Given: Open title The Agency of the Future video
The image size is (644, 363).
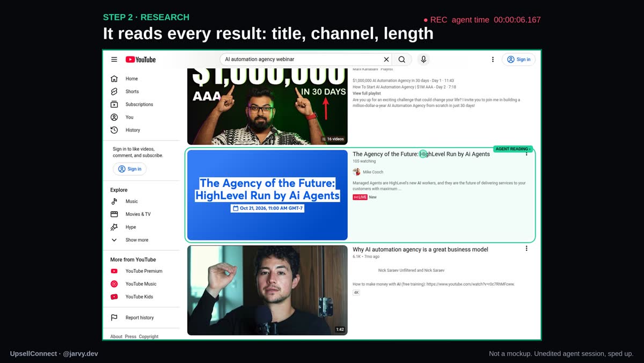Looking at the screenshot, I should pos(421,154).
